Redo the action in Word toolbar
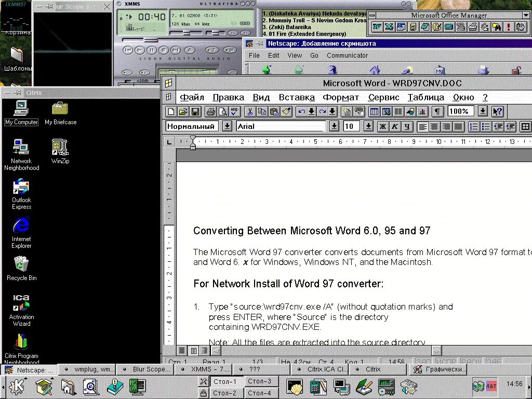Image resolution: width=532 pixels, height=399 pixels. (x=322, y=111)
